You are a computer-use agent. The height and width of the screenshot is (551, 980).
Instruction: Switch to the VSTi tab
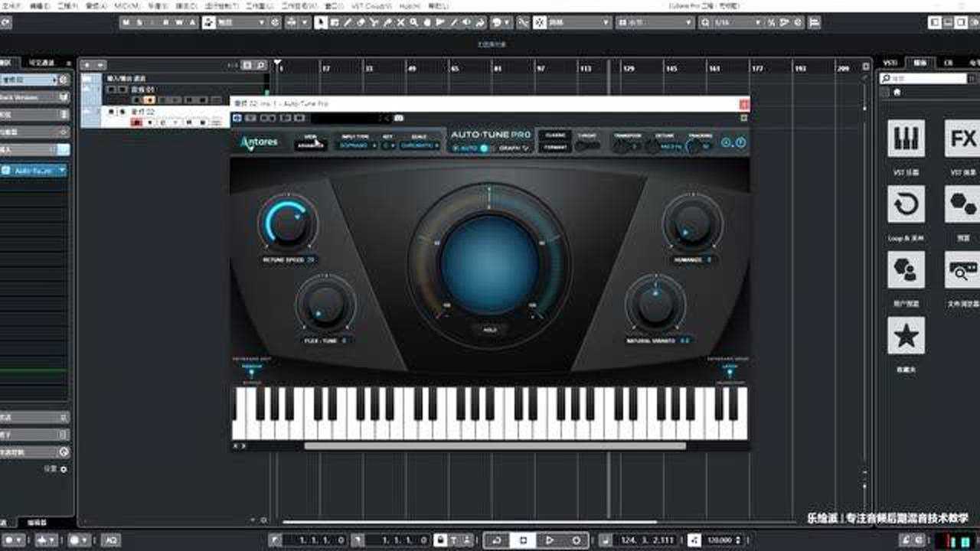[890, 63]
